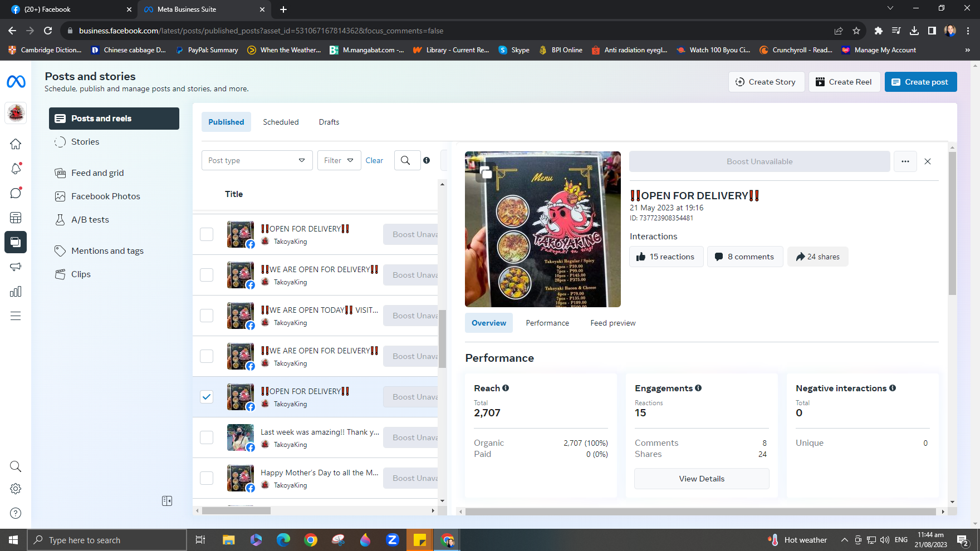Tick the Happy Mother's Day post checkbox
Image resolution: width=980 pixels, height=551 pixels.
point(207,478)
